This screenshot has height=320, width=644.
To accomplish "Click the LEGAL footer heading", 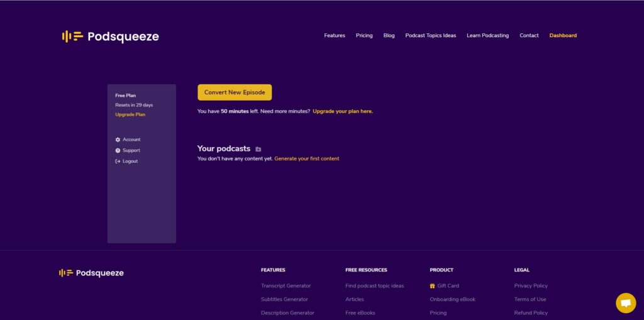I will [x=521, y=270].
